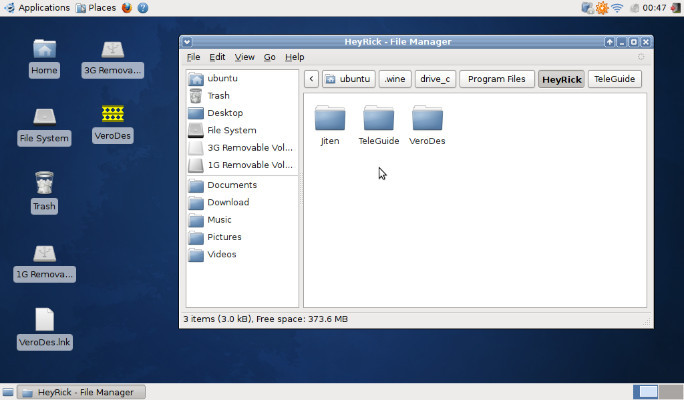Click the clock showing 00:47

click(x=654, y=8)
